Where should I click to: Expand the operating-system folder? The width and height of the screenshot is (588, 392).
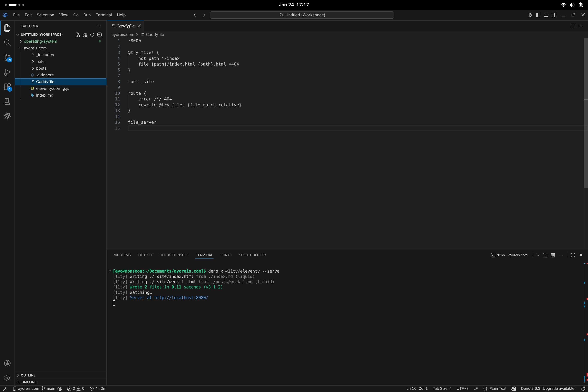point(40,41)
